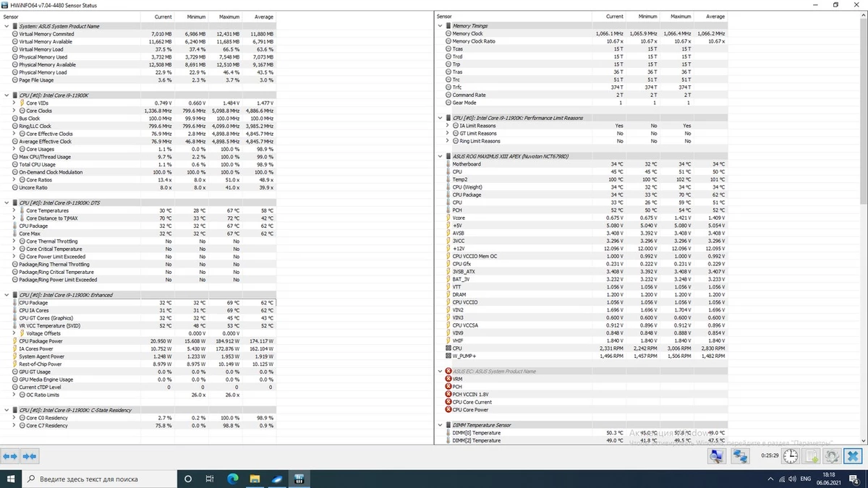Collapse the System: ASUS System Product Name section
The image size is (868, 488).
click(7, 26)
